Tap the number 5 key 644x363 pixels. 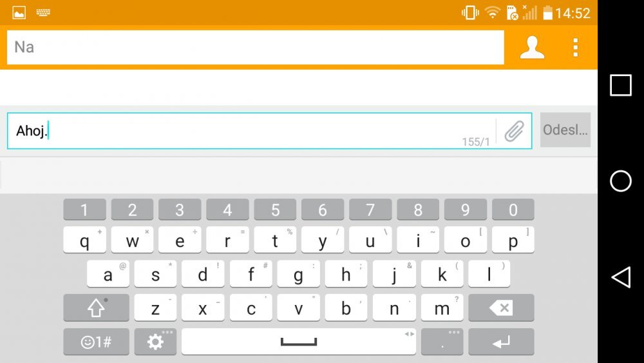(x=275, y=210)
